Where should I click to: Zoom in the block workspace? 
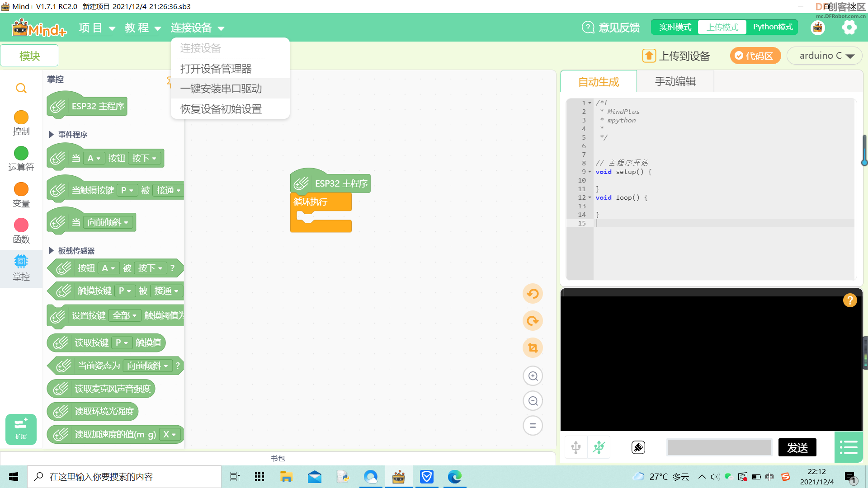coord(533,376)
